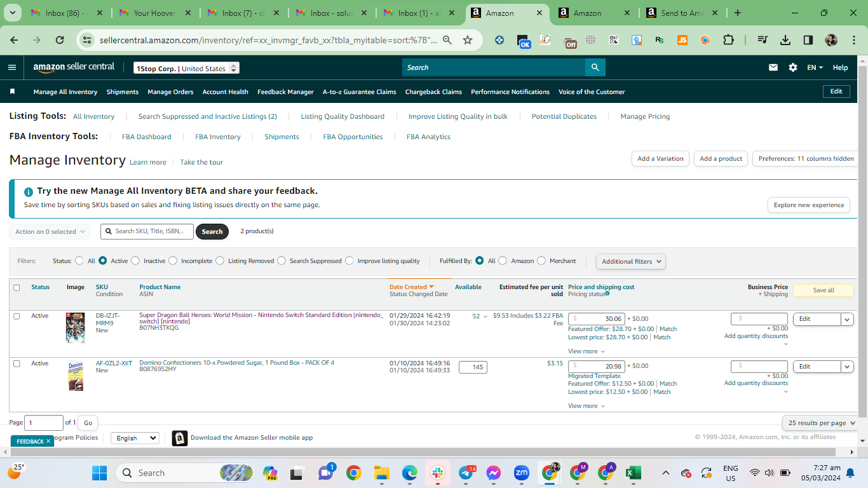
Task: Open Chrome side panel icon
Action: coord(808,40)
